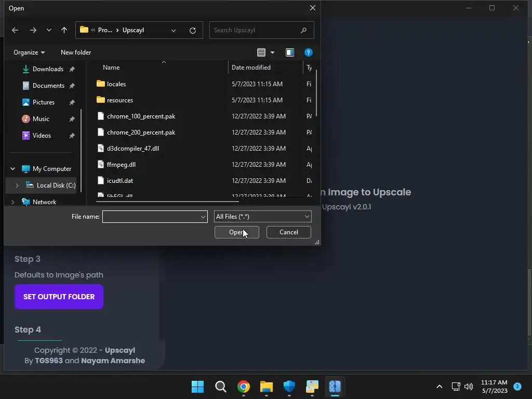Image resolution: width=532 pixels, height=399 pixels.
Task: Click the pin icon next to Music
Action: tap(72, 119)
